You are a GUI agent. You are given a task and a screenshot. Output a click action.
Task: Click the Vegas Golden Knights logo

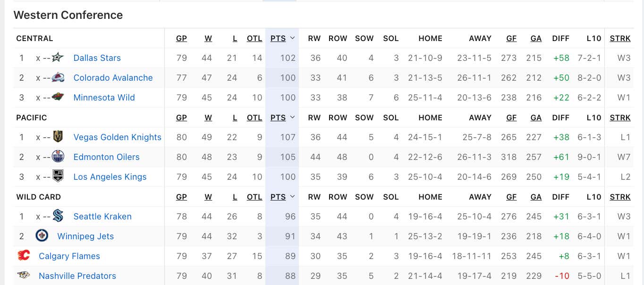[x=58, y=137]
